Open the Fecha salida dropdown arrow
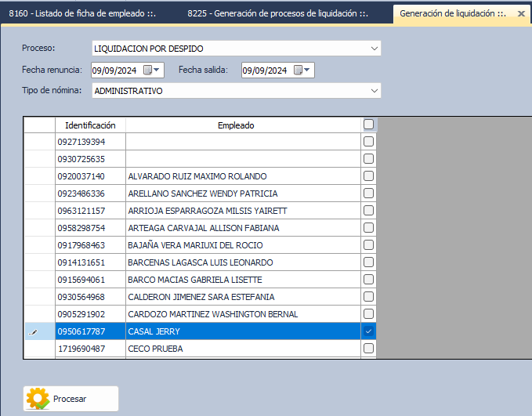The image size is (532, 416). [x=308, y=71]
